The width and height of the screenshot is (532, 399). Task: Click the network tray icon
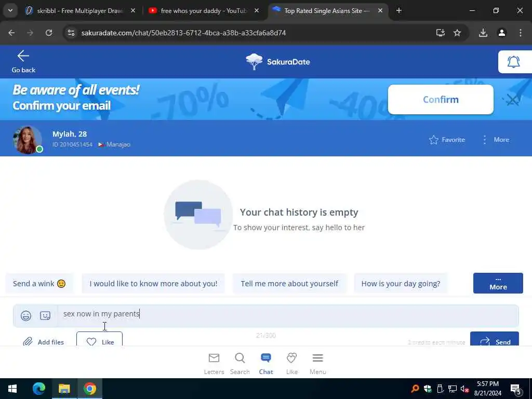453,389
